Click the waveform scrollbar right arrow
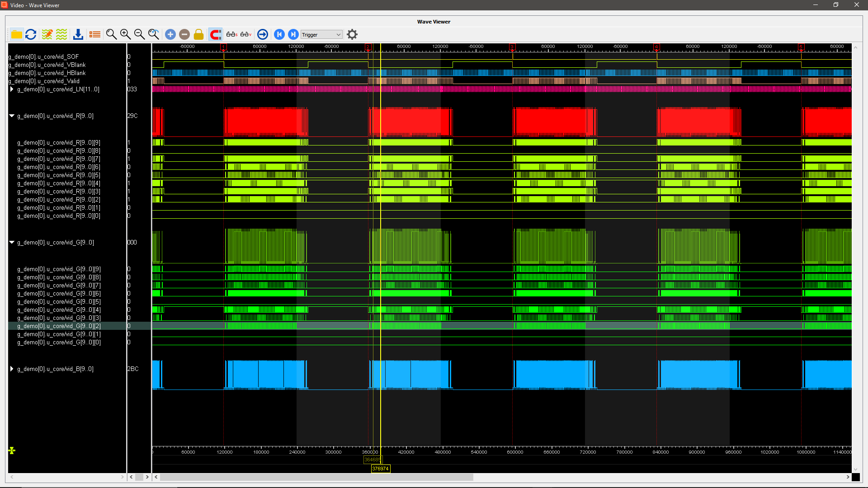The width and height of the screenshot is (868, 488). [848, 477]
